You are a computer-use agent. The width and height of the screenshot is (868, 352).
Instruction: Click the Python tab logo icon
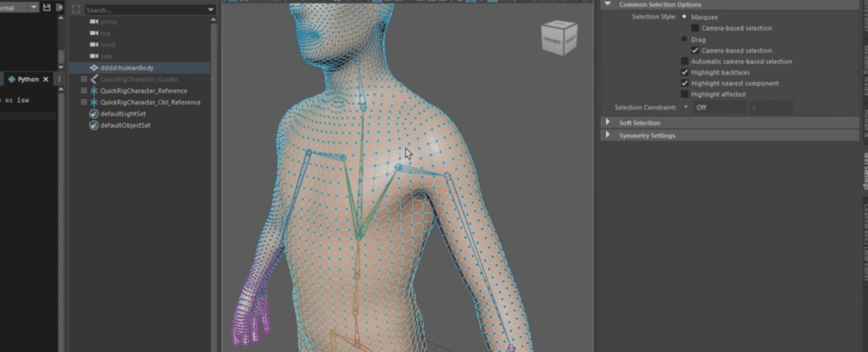click(x=12, y=79)
